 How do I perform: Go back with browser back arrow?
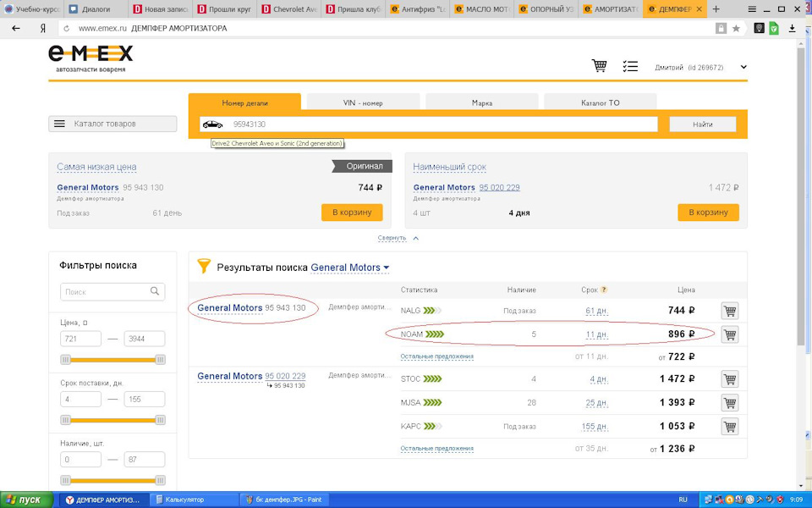coord(16,29)
